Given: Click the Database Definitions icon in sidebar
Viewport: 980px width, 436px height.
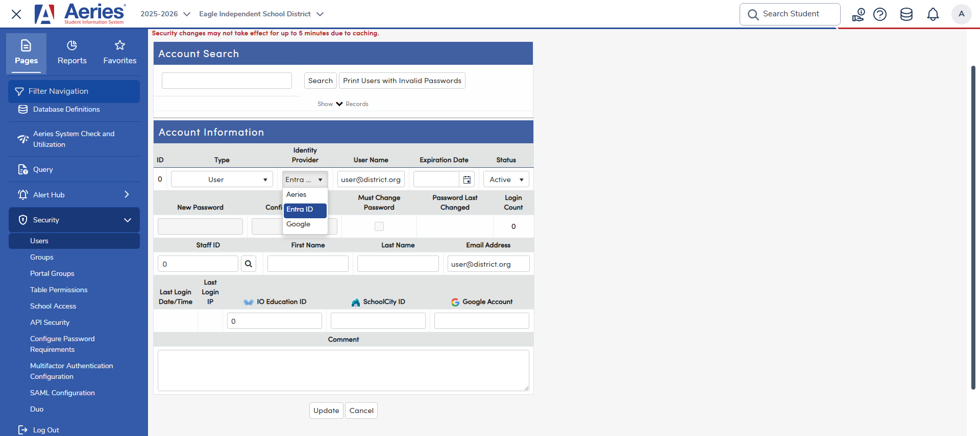Looking at the screenshot, I should 23,109.
